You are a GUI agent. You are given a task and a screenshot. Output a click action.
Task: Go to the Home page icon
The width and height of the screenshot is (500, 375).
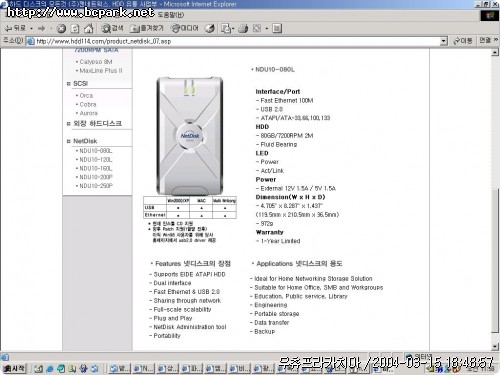(88, 29)
